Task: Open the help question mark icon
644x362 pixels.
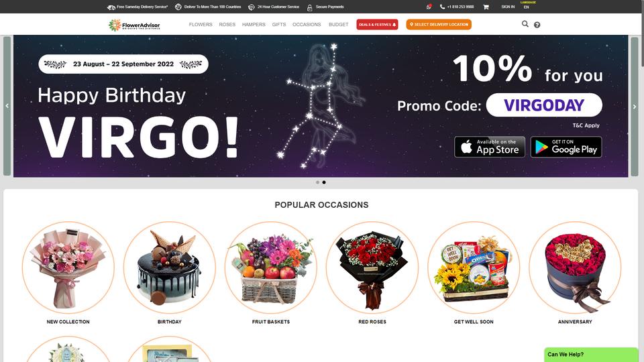Action: pos(537,25)
